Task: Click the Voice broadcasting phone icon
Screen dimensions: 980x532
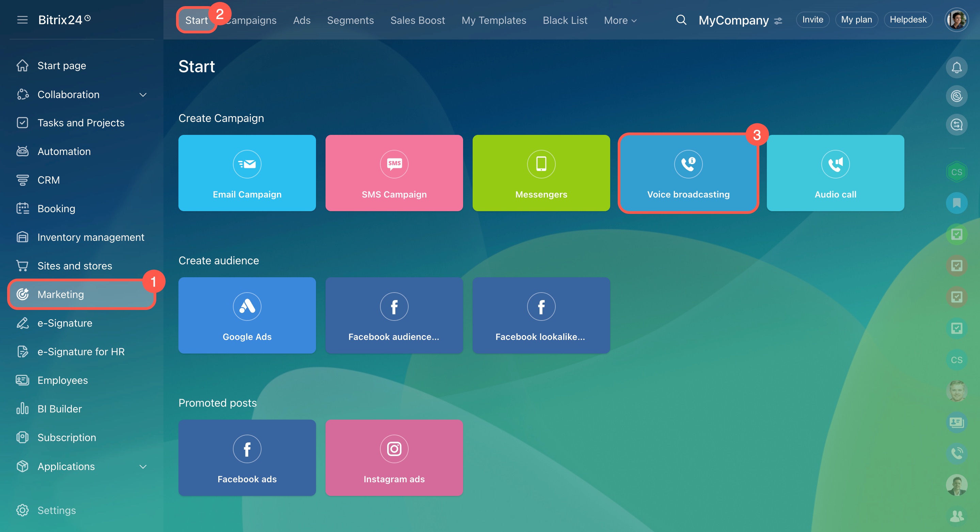Action: pos(688,164)
